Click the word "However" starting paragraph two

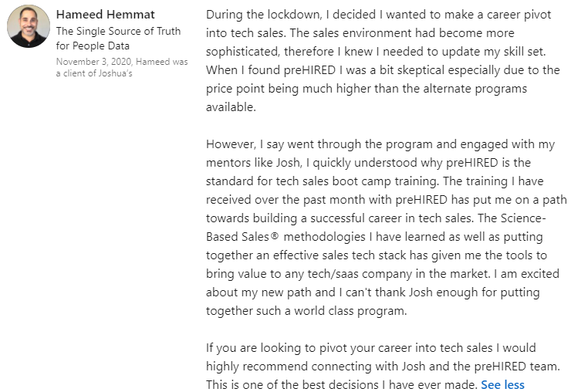232,144
